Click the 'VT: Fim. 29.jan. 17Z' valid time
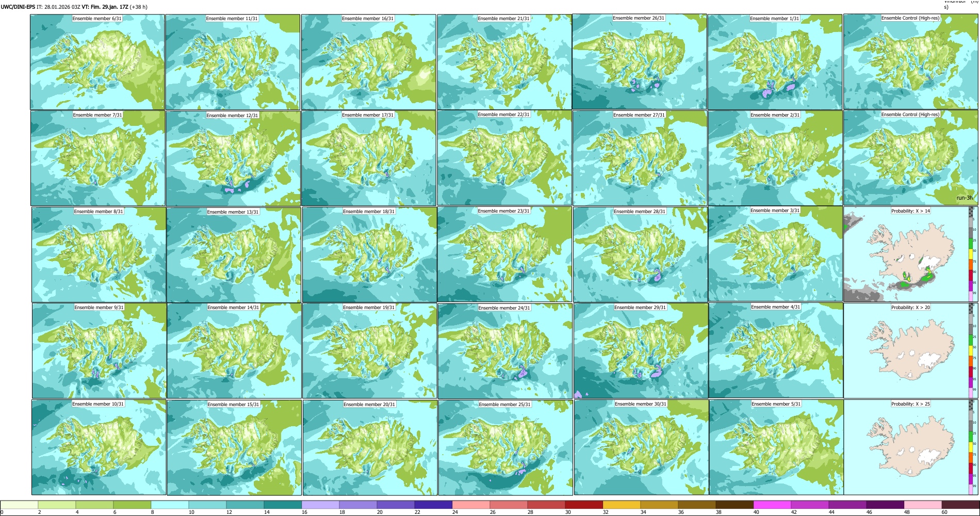This screenshot has height=516, width=980. (x=105, y=7)
